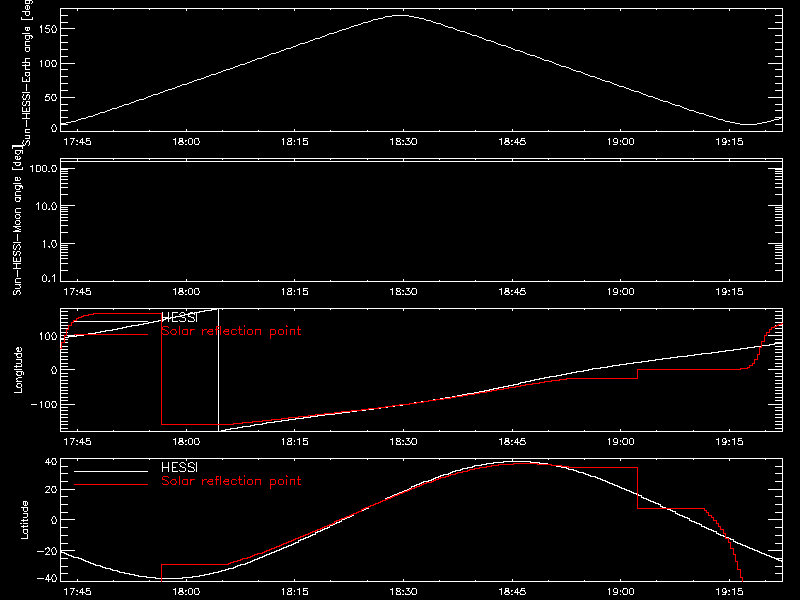The height and width of the screenshot is (600, 800).
Task: Select the 100 tick on Earth angle axis
Action: pos(48,63)
